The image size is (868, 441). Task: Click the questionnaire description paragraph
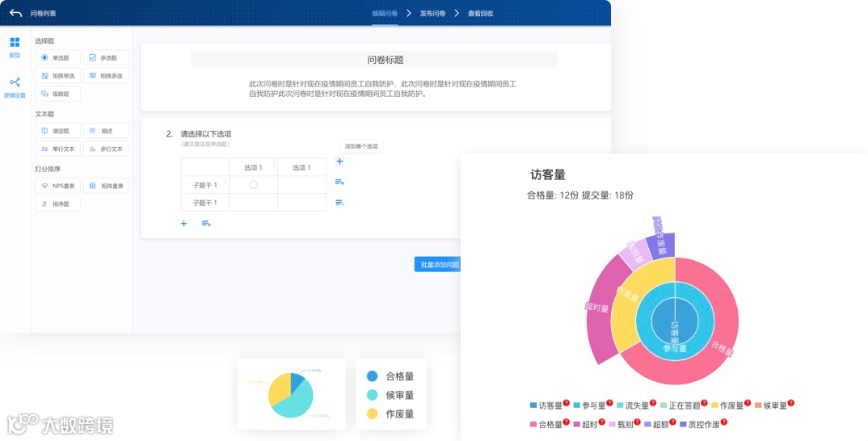(x=382, y=89)
